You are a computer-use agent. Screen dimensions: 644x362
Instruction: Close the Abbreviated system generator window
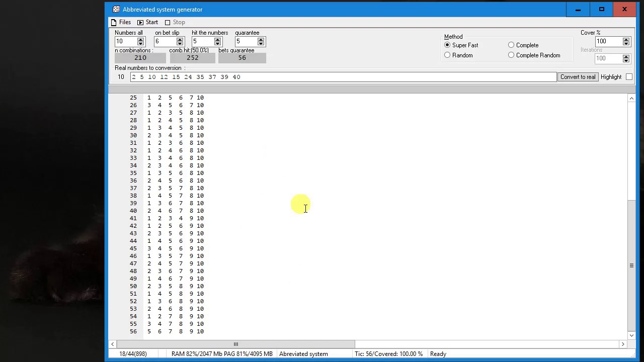pyautogui.click(x=624, y=9)
